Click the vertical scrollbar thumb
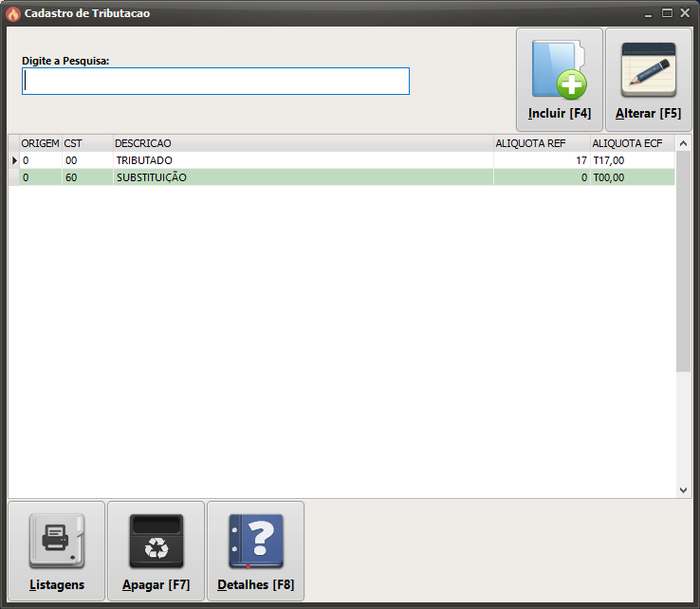Screen dimensions: 700x609 tap(683, 261)
